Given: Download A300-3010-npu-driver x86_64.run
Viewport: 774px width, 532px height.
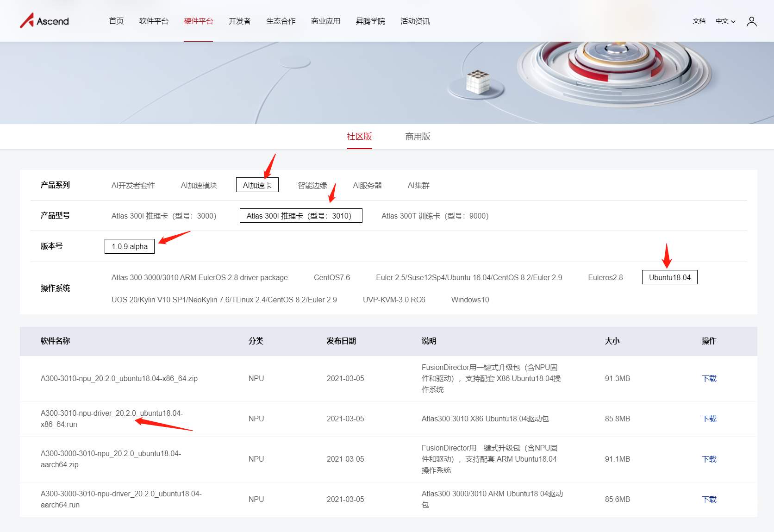Looking at the screenshot, I should [709, 419].
